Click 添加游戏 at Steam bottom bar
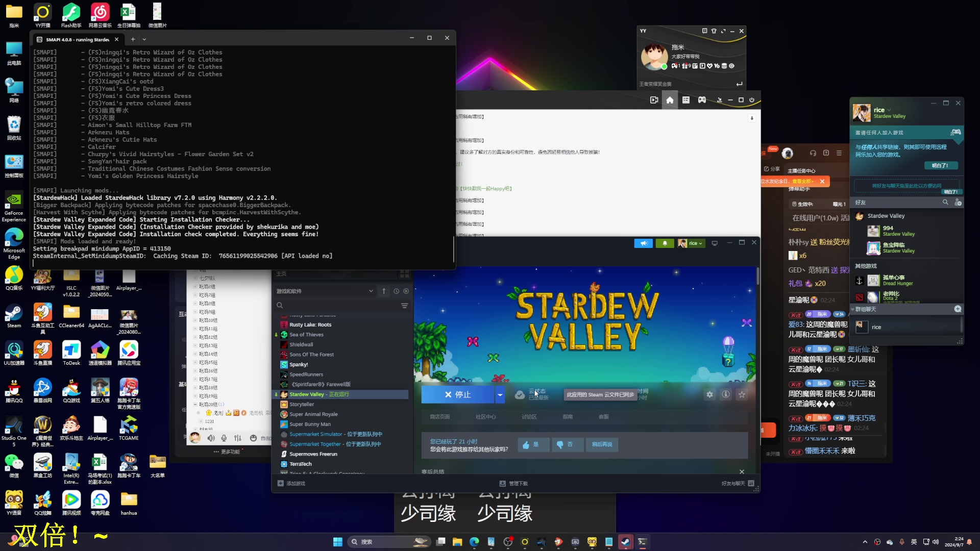 [x=291, y=483]
